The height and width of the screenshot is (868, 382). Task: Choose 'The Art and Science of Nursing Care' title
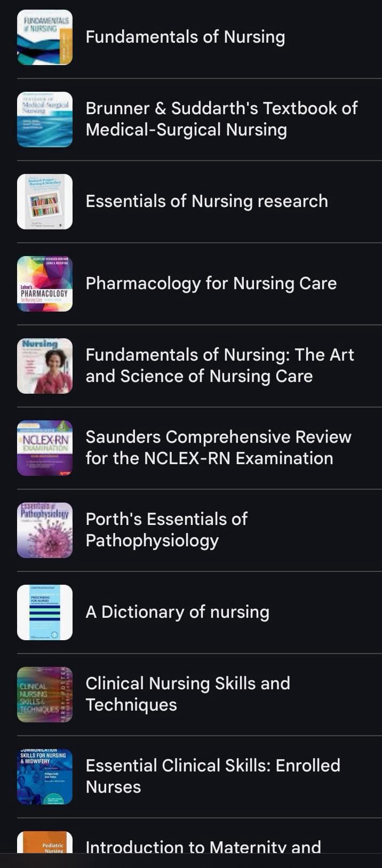click(219, 365)
